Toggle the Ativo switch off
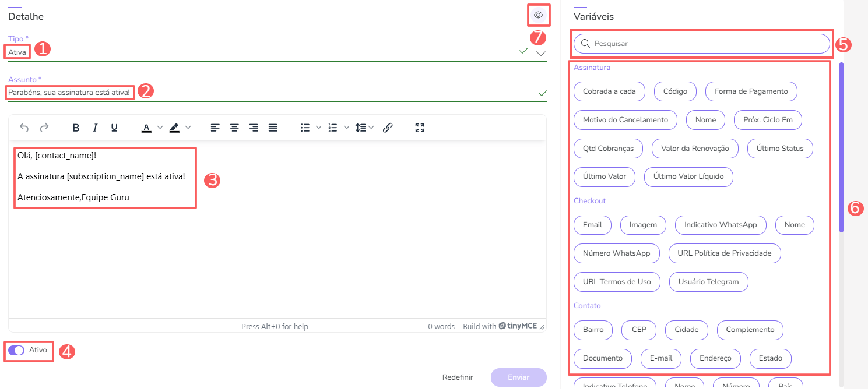 coord(16,350)
